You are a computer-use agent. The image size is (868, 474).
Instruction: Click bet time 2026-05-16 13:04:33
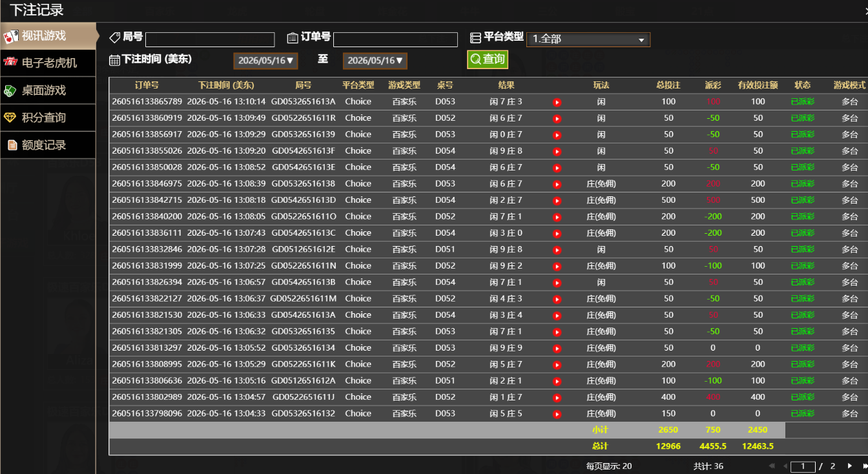point(226,413)
